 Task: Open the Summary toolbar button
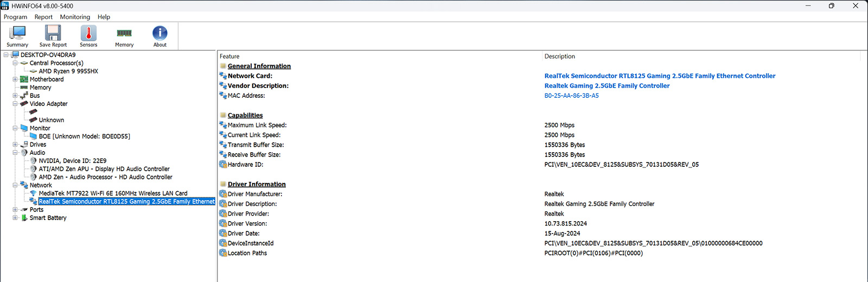(x=17, y=36)
